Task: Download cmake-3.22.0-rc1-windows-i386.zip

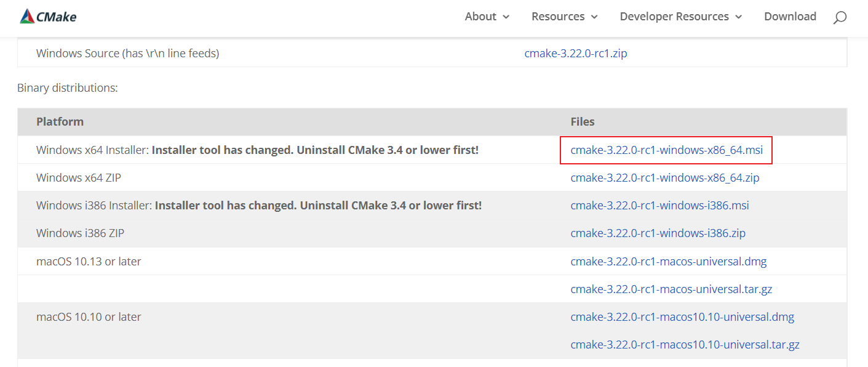Action: click(x=658, y=233)
